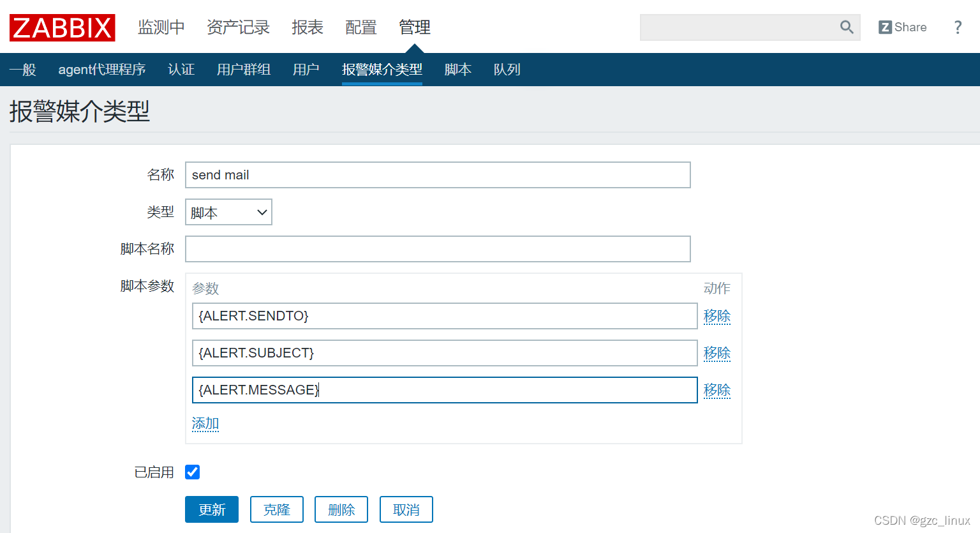
Task: Click the 名称 field containing send mail
Action: (x=438, y=175)
